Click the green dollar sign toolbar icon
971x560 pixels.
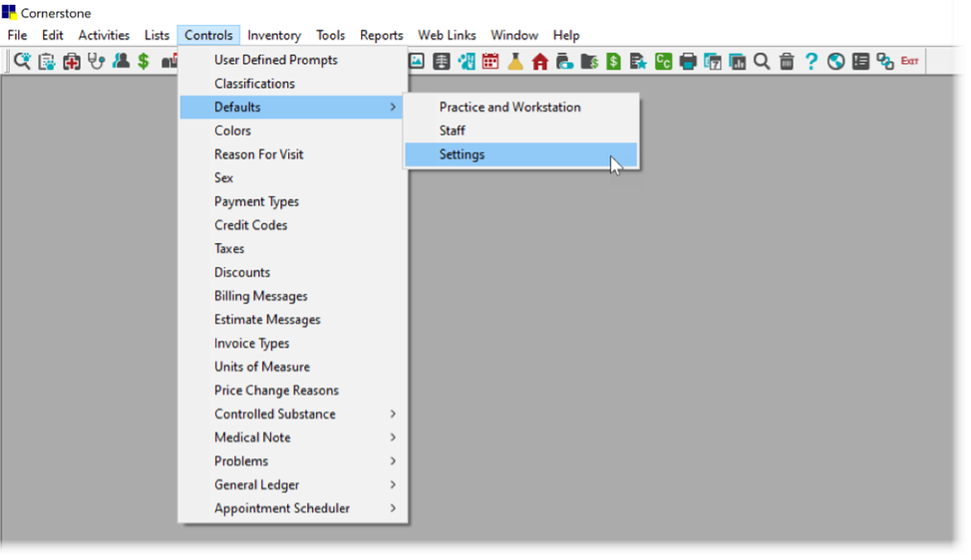(144, 61)
